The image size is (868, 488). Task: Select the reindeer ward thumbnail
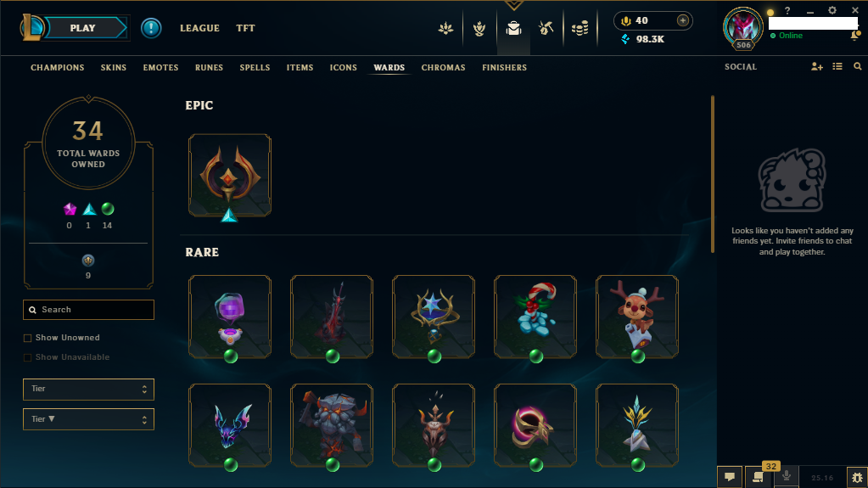click(637, 317)
